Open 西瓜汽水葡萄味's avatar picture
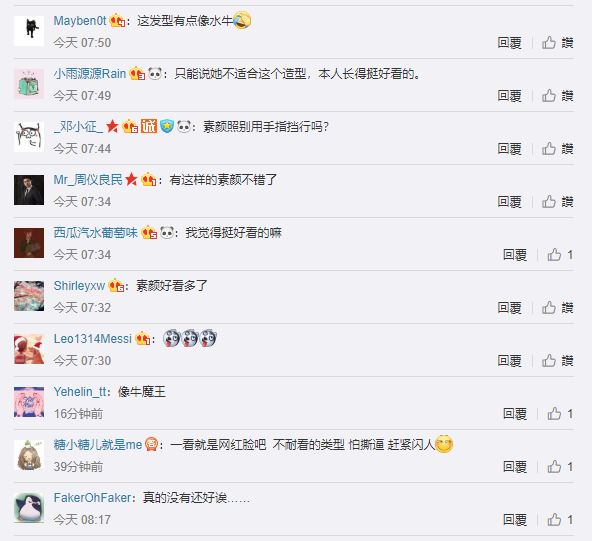592x541 pixels. (x=29, y=243)
